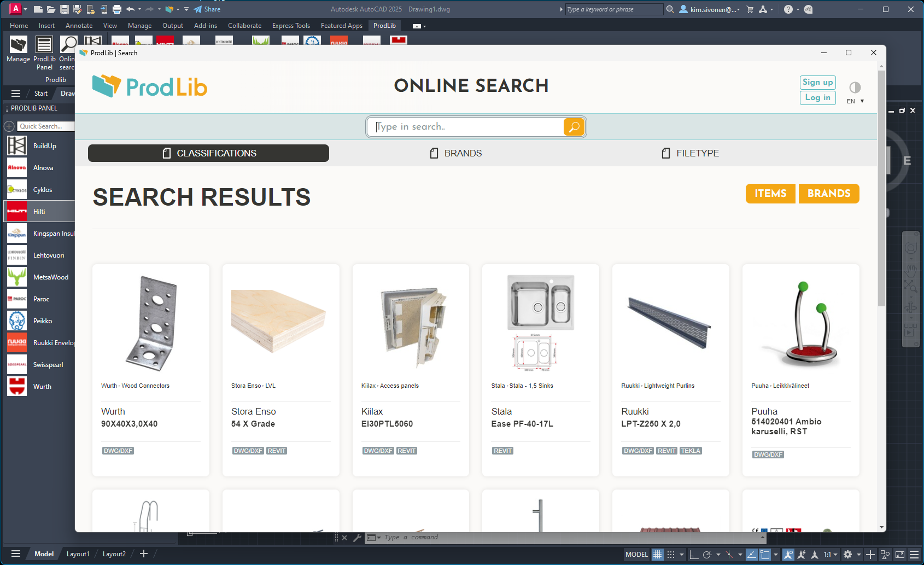This screenshot has width=924, height=565.
Task: Open the Hilti library entry
Action: (x=39, y=212)
